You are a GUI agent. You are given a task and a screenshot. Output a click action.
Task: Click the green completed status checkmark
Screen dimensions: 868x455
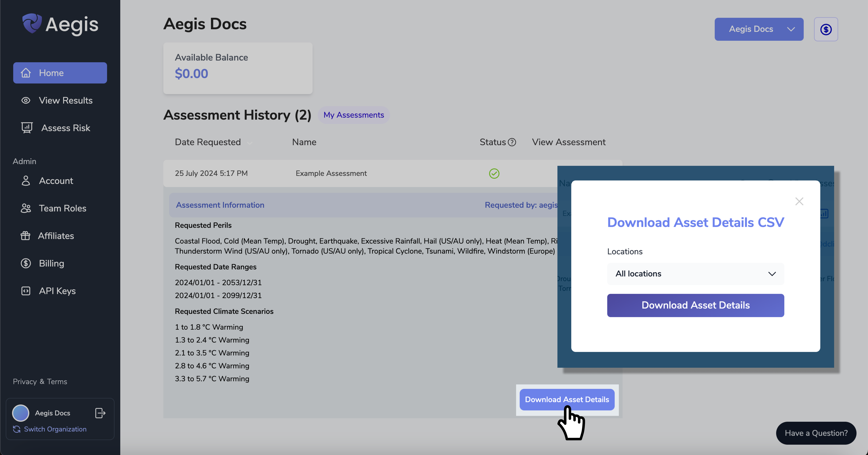click(x=494, y=173)
